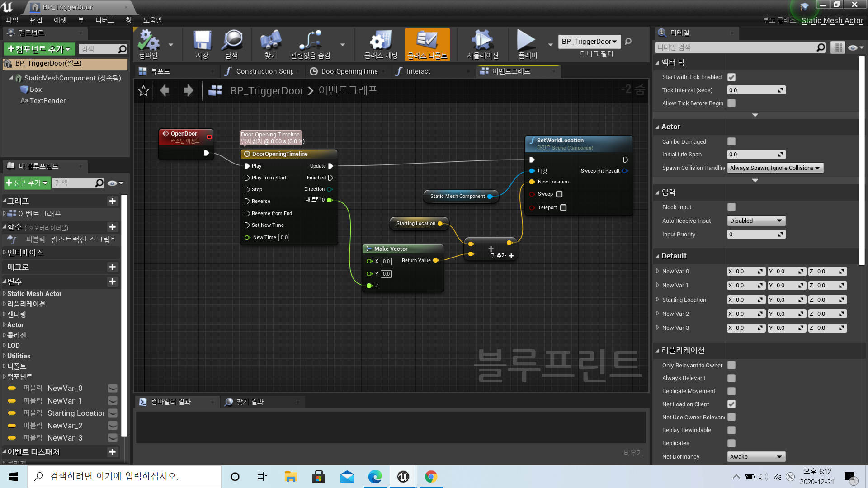Start Simulation (시뮬레이션) from toolbar
868x488 pixels.
pos(482,44)
